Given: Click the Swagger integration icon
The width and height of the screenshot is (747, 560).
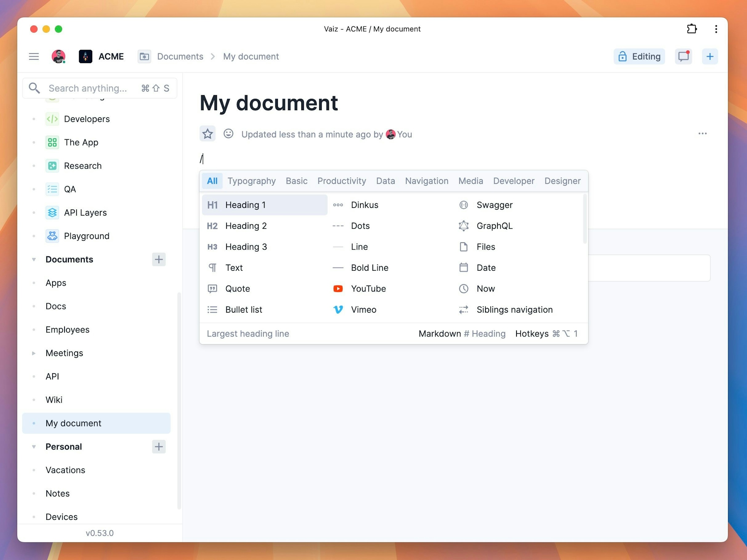Looking at the screenshot, I should tap(464, 205).
